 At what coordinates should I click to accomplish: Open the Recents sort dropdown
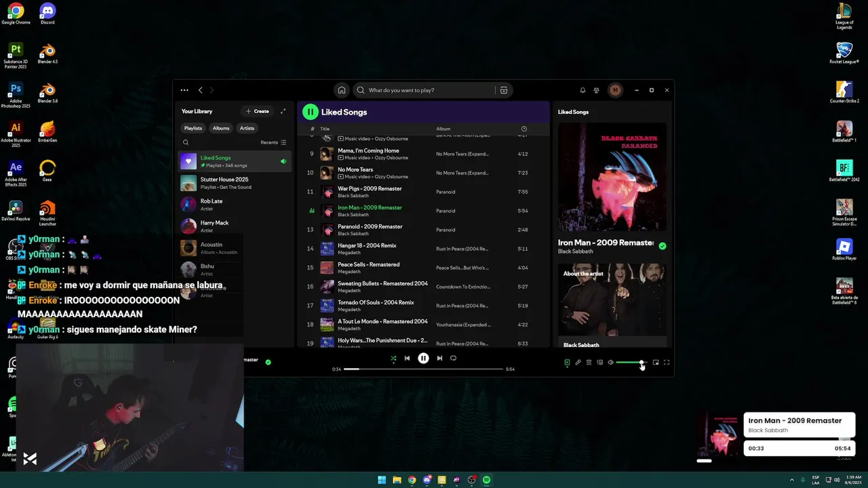(273, 142)
